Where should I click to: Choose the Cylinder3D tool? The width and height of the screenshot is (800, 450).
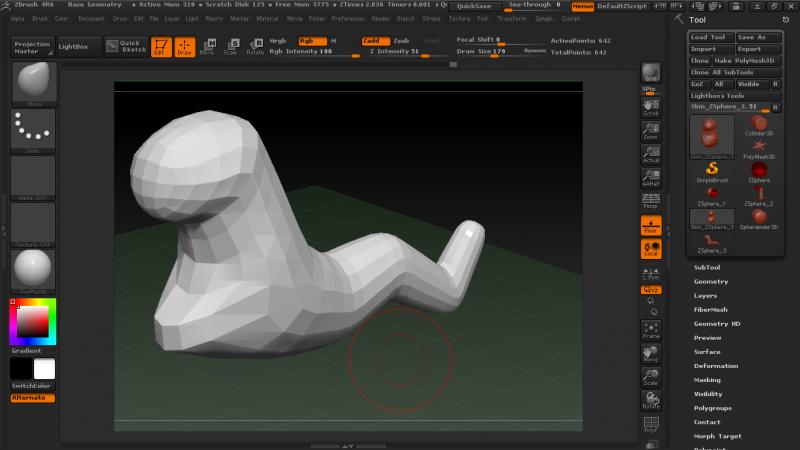pyautogui.click(x=759, y=124)
